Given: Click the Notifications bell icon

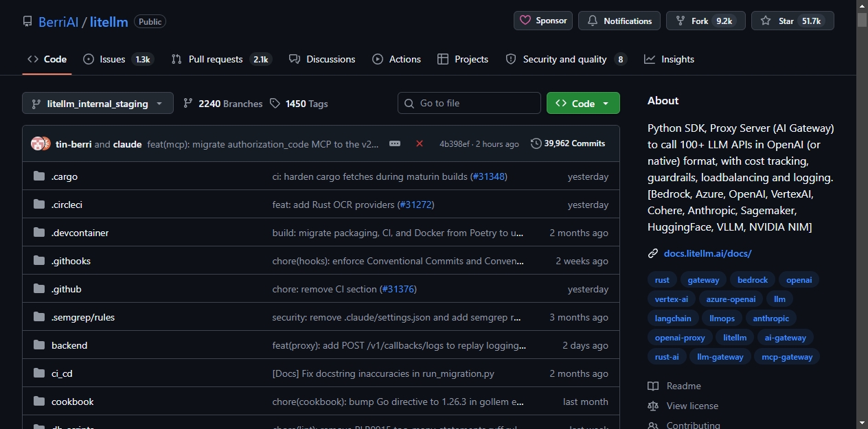Looking at the screenshot, I should point(593,21).
